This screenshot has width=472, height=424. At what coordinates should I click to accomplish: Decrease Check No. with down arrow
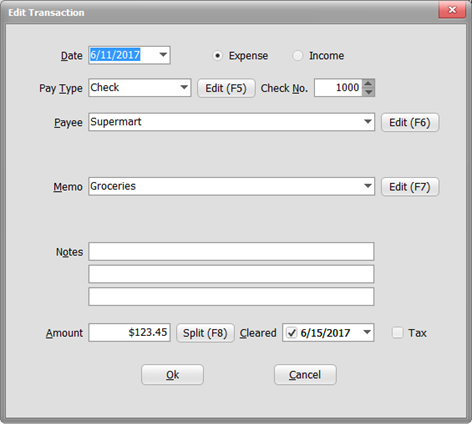click(368, 92)
